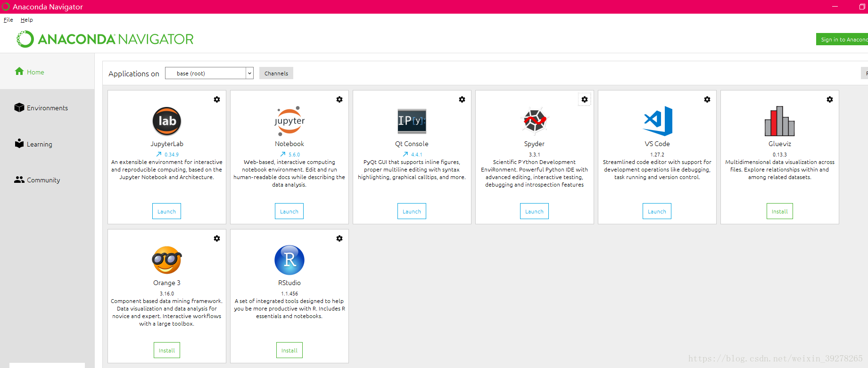This screenshot has height=368, width=868.
Task: Click the Qt Console title text
Action: click(412, 144)
